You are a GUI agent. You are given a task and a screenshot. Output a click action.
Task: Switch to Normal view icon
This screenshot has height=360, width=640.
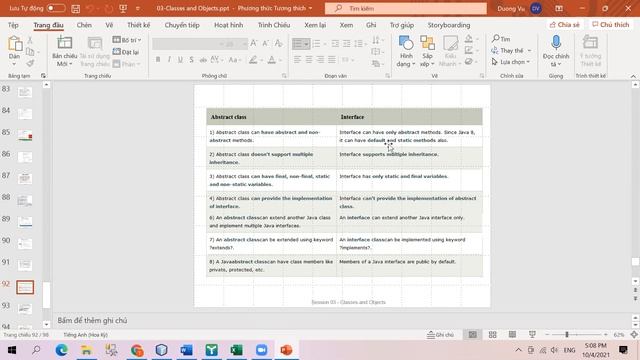[473, 335]
